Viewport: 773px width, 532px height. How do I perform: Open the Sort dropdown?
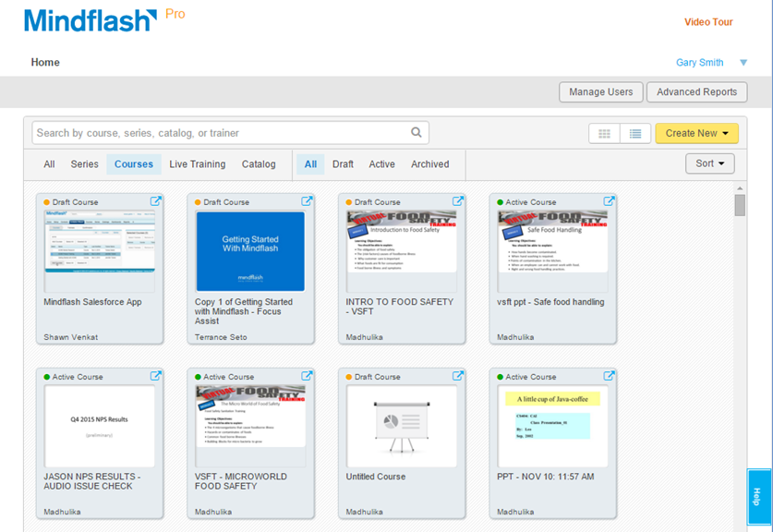710,163
